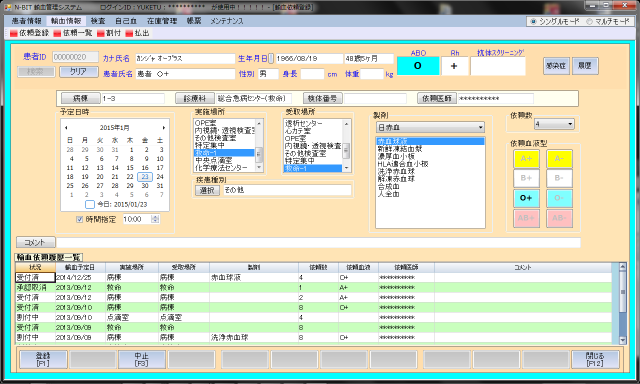640x384 pixels.
Task: Click the カナ氏名 input field
Action: pos(185,58)
